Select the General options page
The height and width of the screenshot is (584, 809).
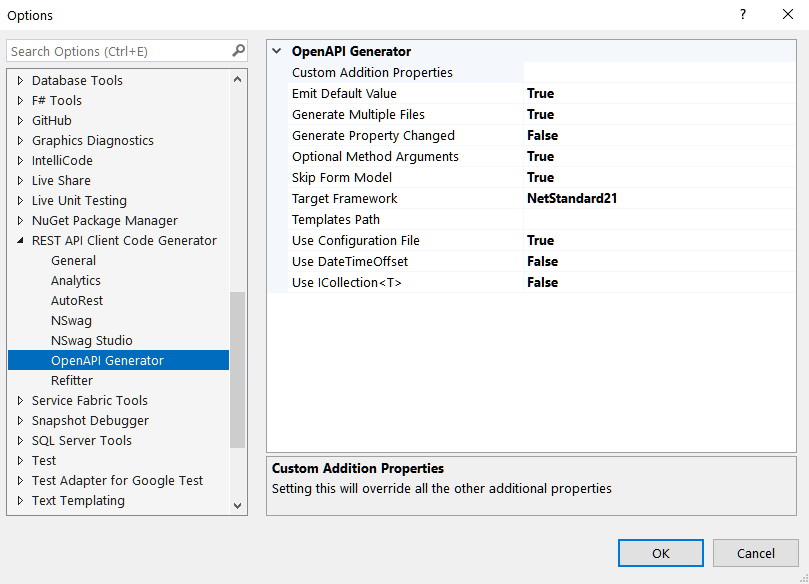73,261
